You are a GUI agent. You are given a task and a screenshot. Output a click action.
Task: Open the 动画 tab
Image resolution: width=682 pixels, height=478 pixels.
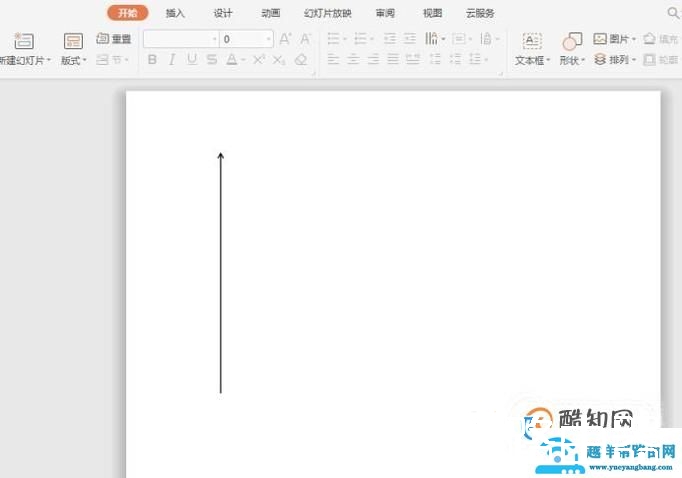click(271, 13)
